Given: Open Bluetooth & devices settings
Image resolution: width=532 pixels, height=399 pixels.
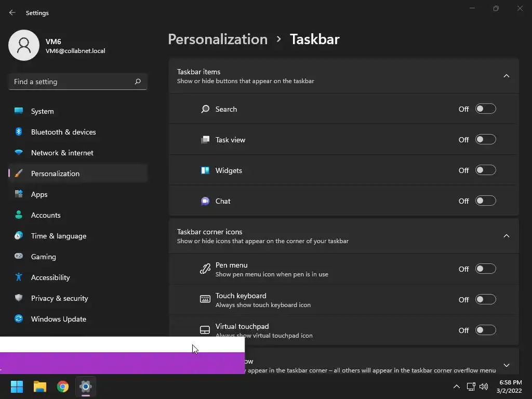Looking at the screenshot, I should pyautogui.click(x=63, y=132).
